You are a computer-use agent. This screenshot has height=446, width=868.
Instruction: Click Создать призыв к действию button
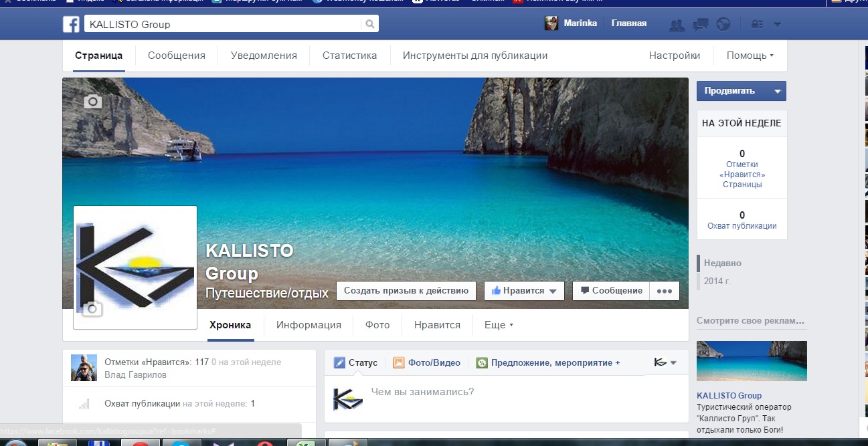(406, 291)
